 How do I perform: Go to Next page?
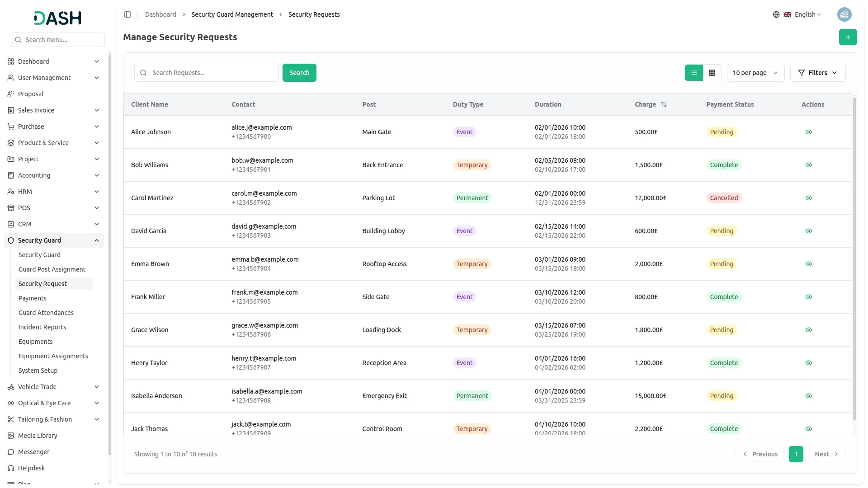click(x=826, y=454)
